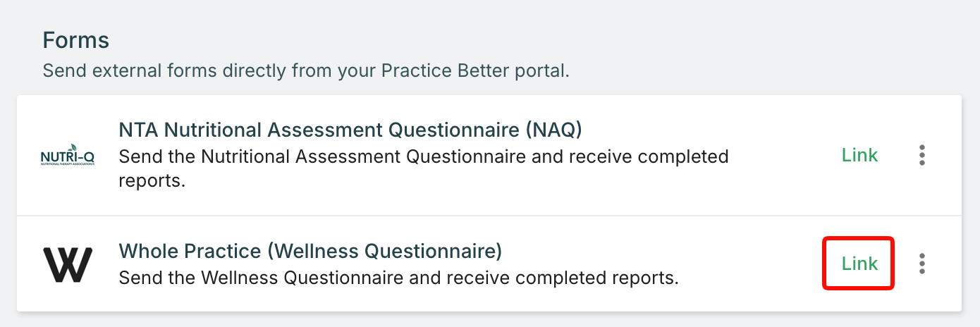Select the Whole Practice (Wellness Questionnaire) title
This screenshot has width=980, height=327.
point(310,251)
